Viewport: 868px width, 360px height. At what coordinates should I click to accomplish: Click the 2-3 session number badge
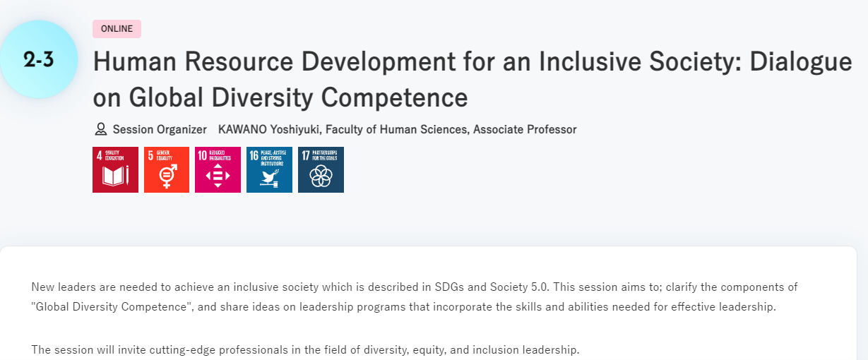pyautogui.click(x=39, y=60)
